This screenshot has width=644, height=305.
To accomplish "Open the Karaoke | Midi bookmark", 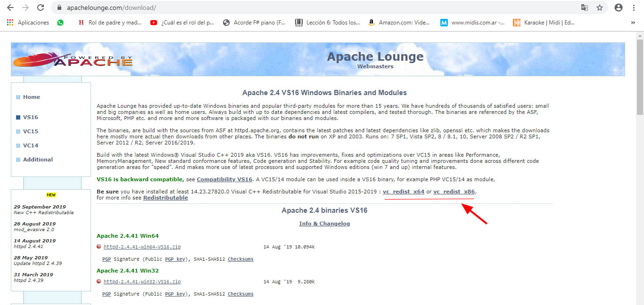I will point(544,22).
